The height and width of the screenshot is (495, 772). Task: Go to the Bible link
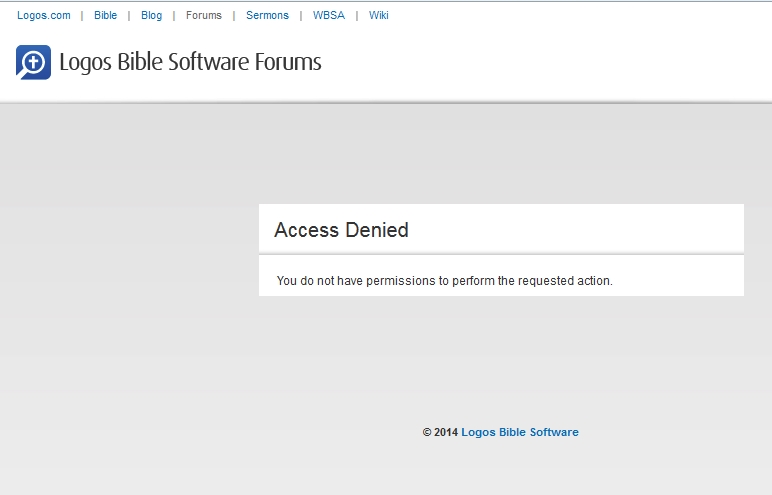point(105,15)
